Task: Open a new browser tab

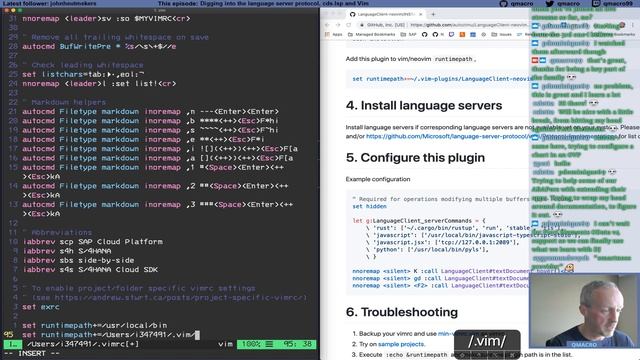Action: click(x=433, y=14)
